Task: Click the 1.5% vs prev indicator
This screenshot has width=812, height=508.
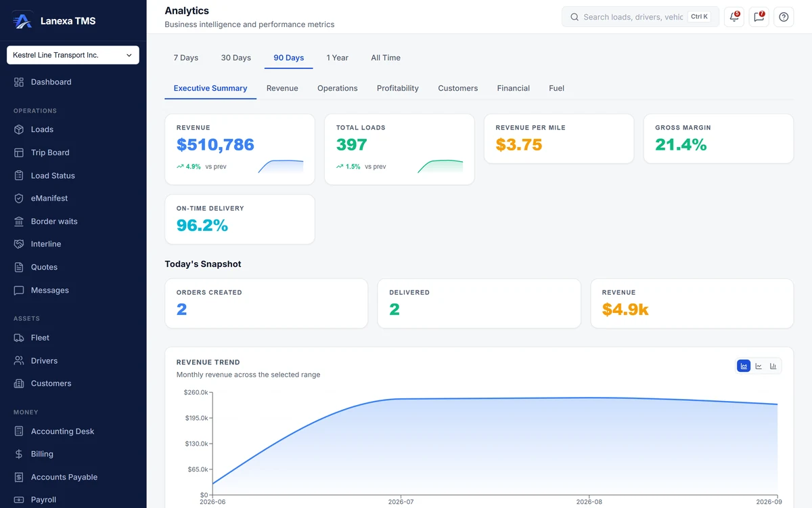Action: pyautogui.click(x=361, y=167)
